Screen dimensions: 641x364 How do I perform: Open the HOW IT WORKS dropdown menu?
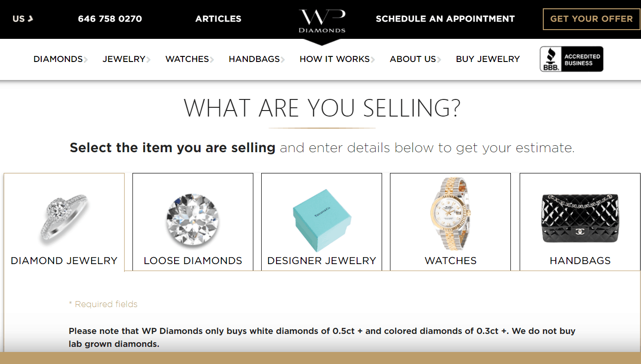tap(334, 59)
